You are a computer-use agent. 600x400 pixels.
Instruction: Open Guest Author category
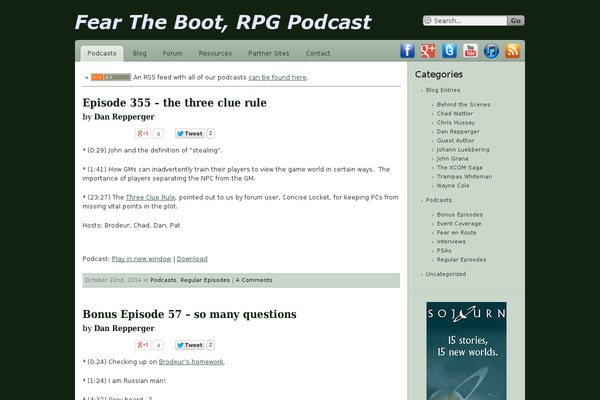pyautogui.click(x=455, y=140)
